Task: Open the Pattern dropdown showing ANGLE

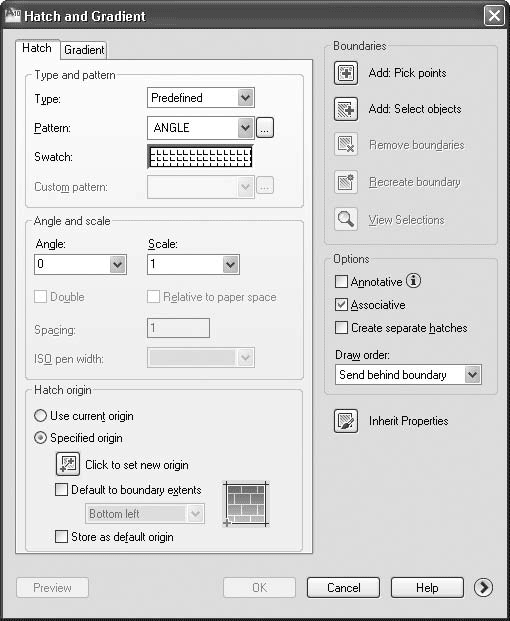Action: pyautogui.click(x=200, y=128)
